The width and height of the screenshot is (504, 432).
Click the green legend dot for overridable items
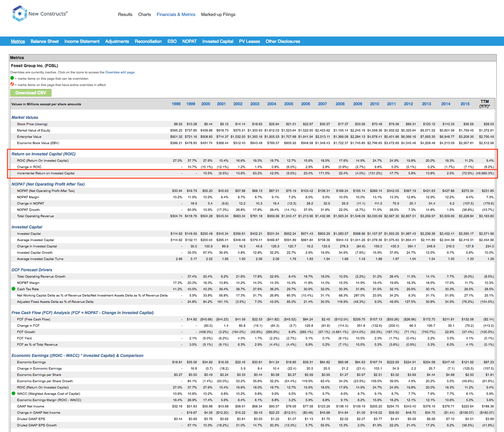coord(12,78)
